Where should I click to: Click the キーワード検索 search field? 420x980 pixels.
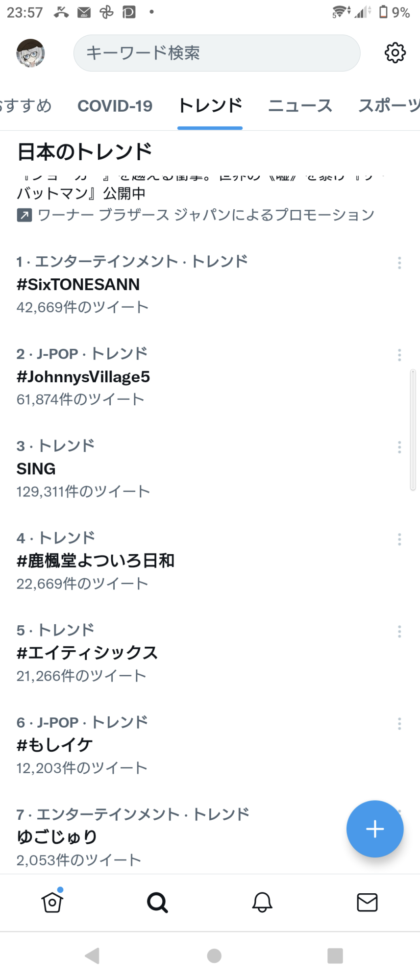tap(217, 53)
